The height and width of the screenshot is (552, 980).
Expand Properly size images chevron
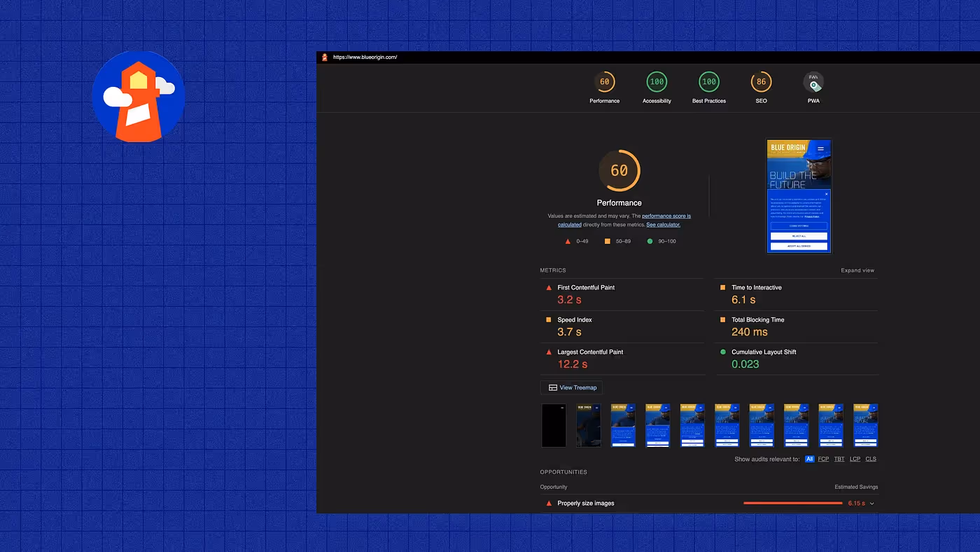click(x=872, y=504)
